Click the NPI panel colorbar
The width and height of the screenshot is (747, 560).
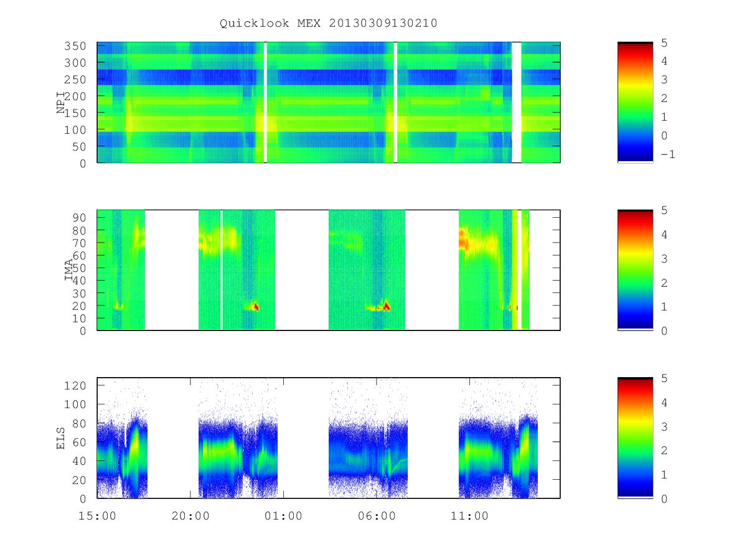click(635, 102)
